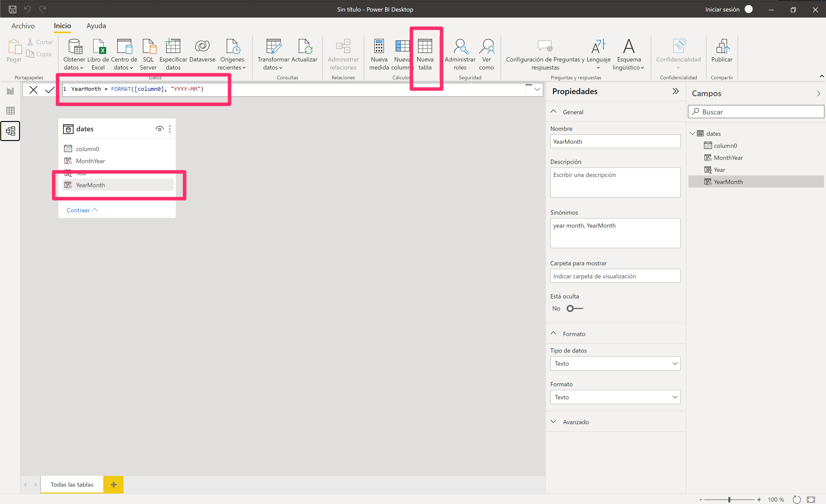Switch to Data view in sidebar
Screen dimensions: 826x504
click(10, 111)
